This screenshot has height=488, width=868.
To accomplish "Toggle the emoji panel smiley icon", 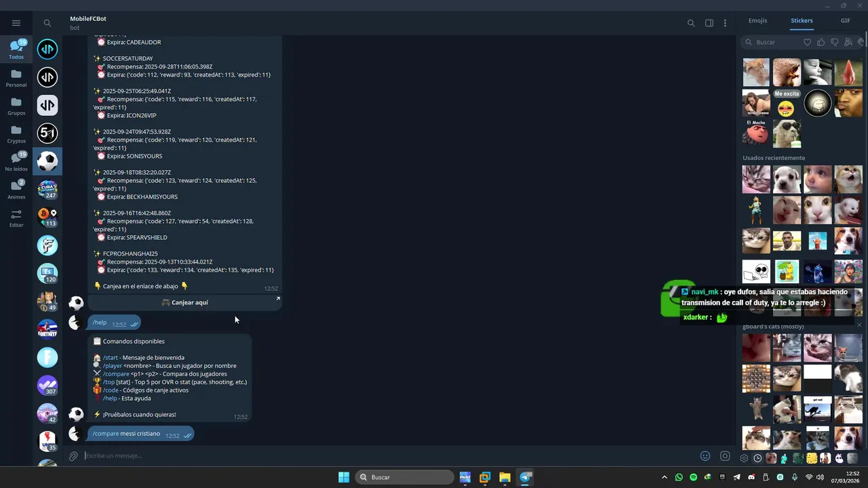I will (x=705, y=456).
